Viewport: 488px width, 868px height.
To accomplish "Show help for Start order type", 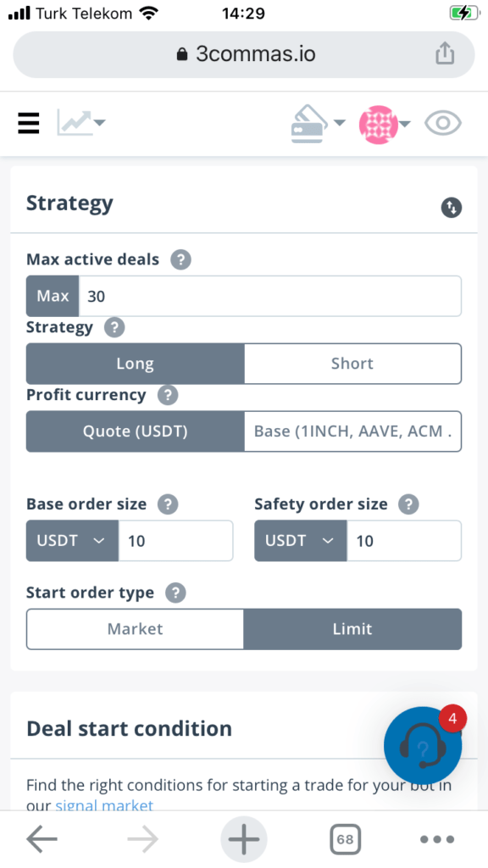I will [176, 593].
